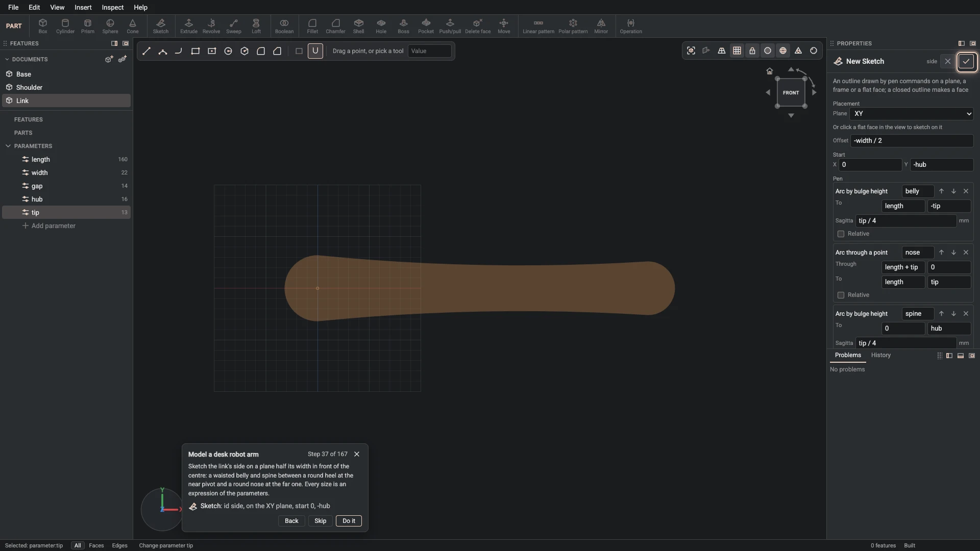
Task: Open the Inspect menu
Action: pyautogui.click(x=112, y=7)
